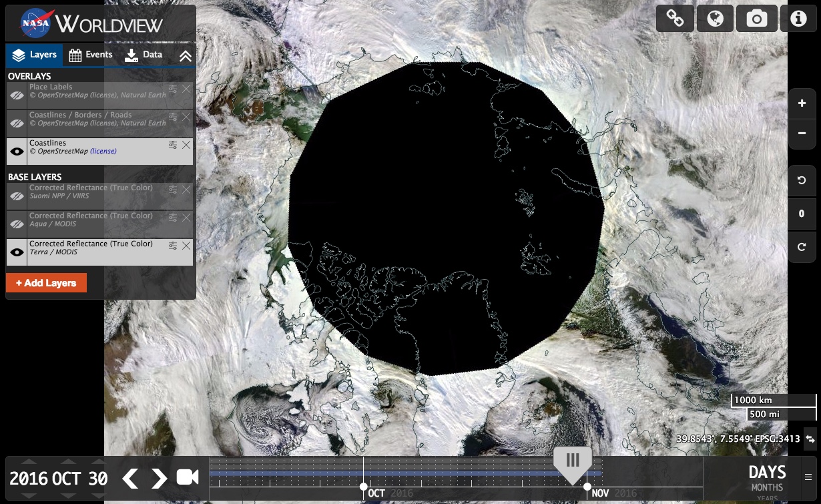Open the projection globe menu
The height and width of the screenshot is (504, 821).
point(715,19)
